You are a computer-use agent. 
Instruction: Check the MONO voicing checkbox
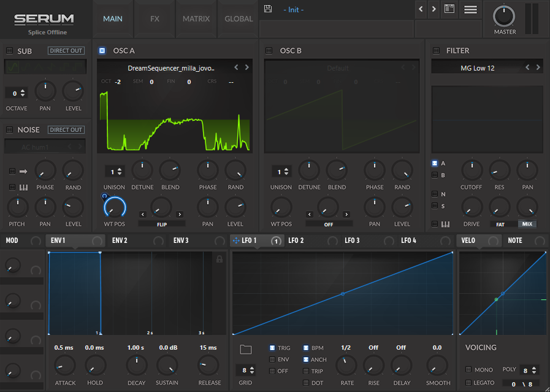pyautogui.click(x=468, y=369)
